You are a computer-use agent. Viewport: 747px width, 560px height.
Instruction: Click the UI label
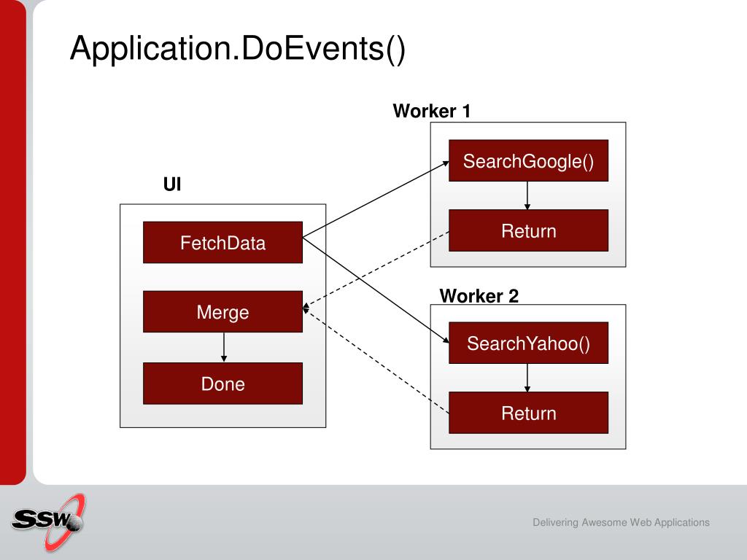(172, 184)
